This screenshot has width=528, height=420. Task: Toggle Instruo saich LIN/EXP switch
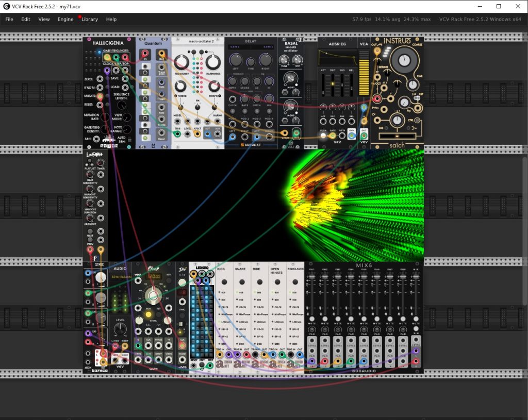pyautogui.click(x=417, y=98)
